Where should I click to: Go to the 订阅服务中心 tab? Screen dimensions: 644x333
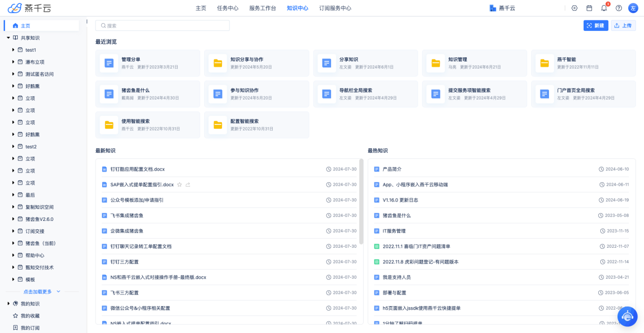(x=335, y=8)
